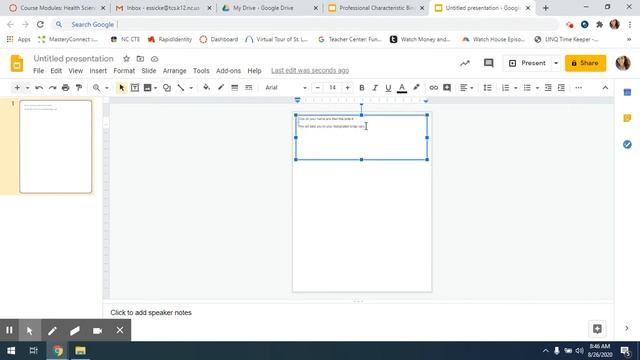Screen dimensions: 640x360
Task: Decrease font size with minus button
Action: (x=318, y=88)
